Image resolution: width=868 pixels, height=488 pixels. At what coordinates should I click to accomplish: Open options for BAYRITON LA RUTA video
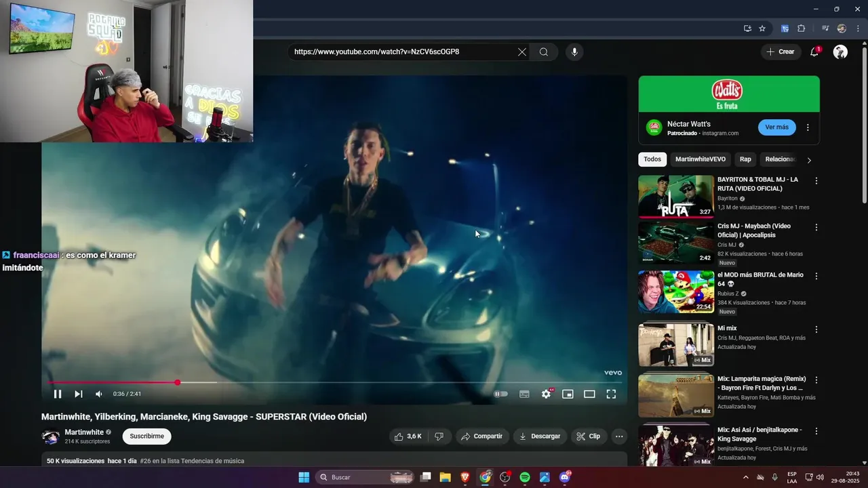pyautogui.click(x=816, y=181)
